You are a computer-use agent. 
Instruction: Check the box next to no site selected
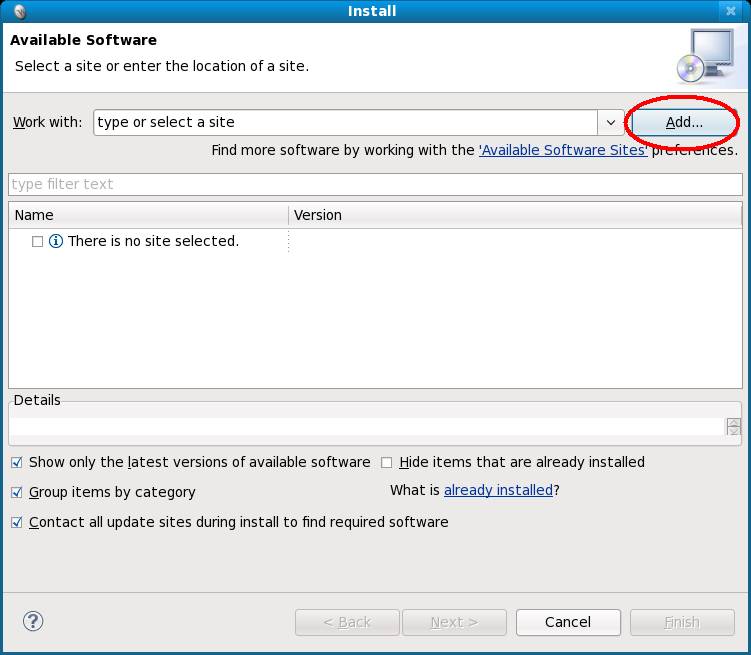pyautogui.click(x=37, y=241)
